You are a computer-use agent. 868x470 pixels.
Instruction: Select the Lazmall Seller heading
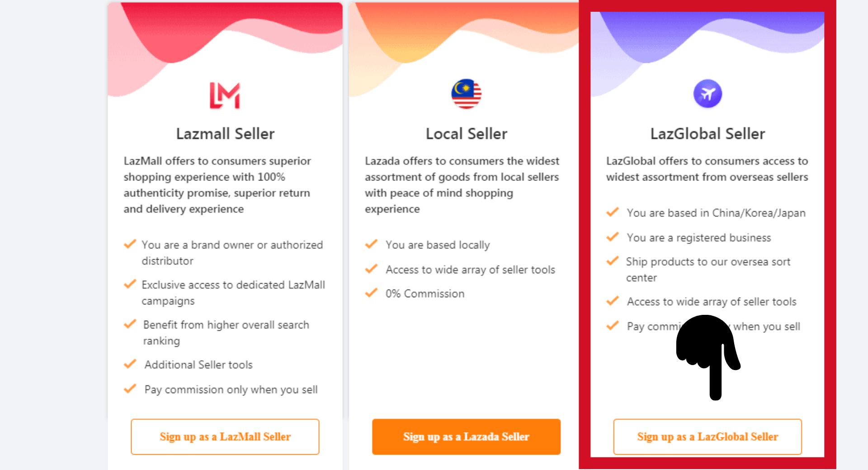click(x=225, y=134)
